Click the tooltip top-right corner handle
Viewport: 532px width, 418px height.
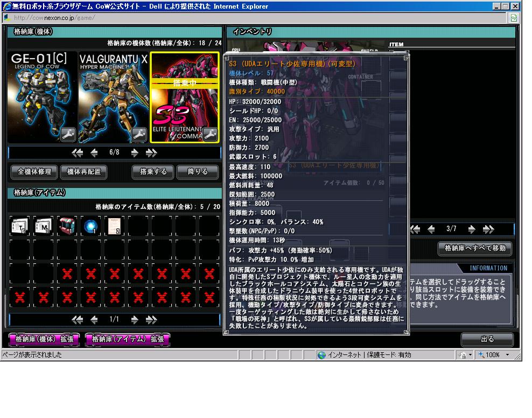click(x=406, y=58)
